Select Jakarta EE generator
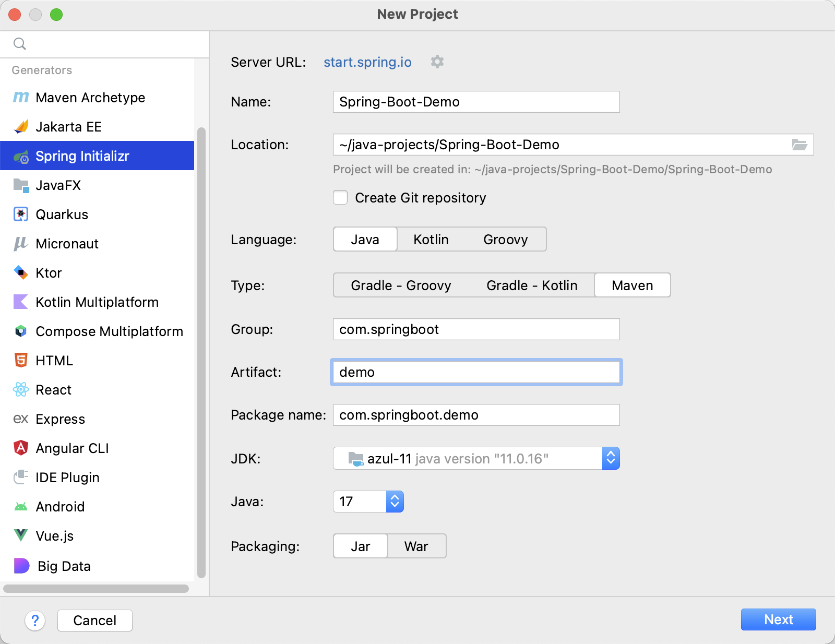 tap(97, 127)
